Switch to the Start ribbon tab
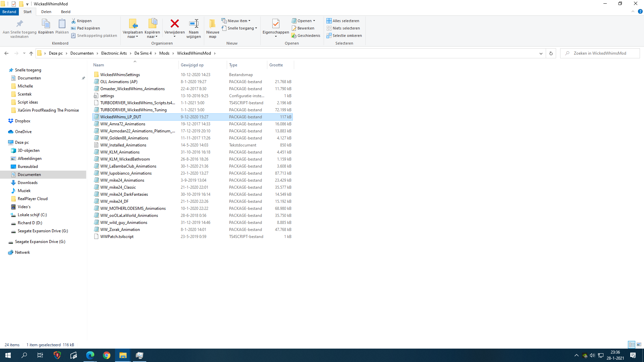644x362 pixels. [28, 12]
